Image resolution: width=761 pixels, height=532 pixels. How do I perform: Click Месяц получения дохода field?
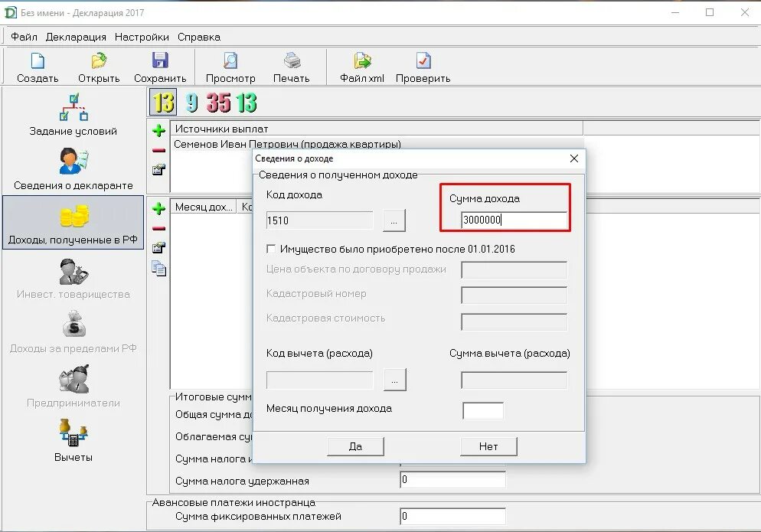point(483,410)
